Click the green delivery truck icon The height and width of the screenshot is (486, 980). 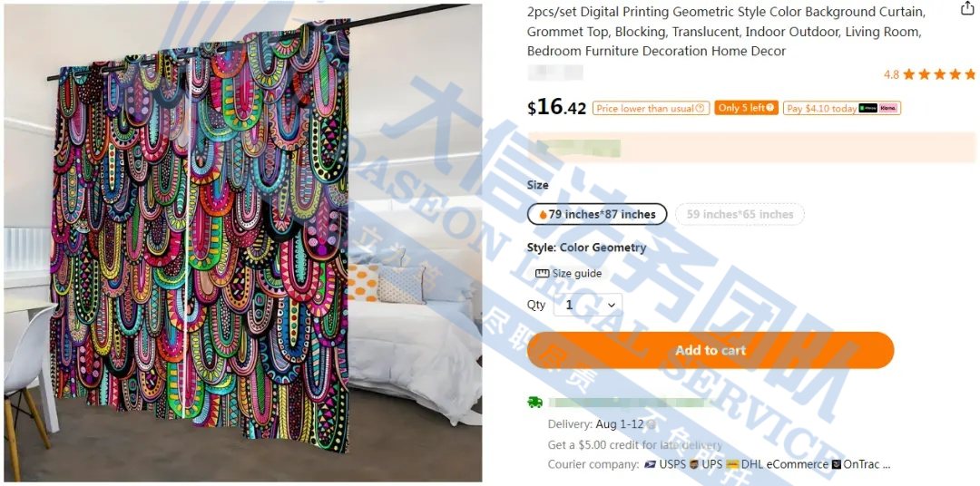tap(534, 403)
